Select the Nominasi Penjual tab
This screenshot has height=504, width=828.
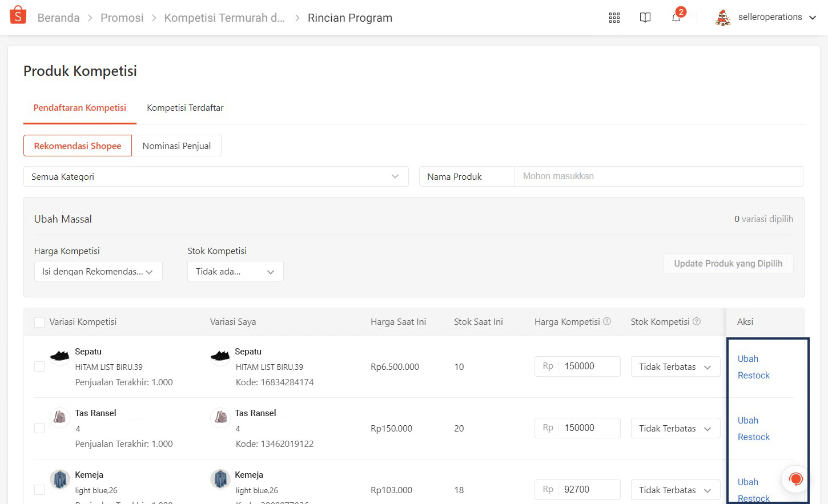coord(176,146)
